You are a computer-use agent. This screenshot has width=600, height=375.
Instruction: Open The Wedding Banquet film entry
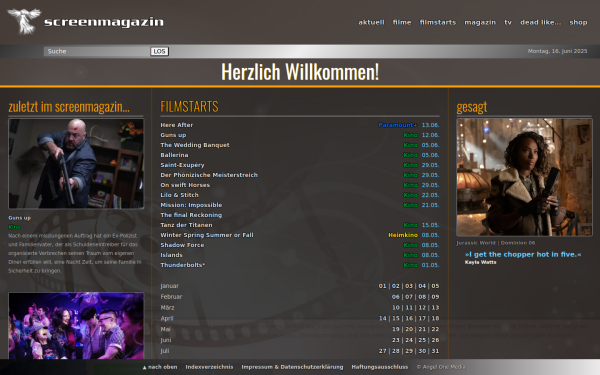pos(195,145)
